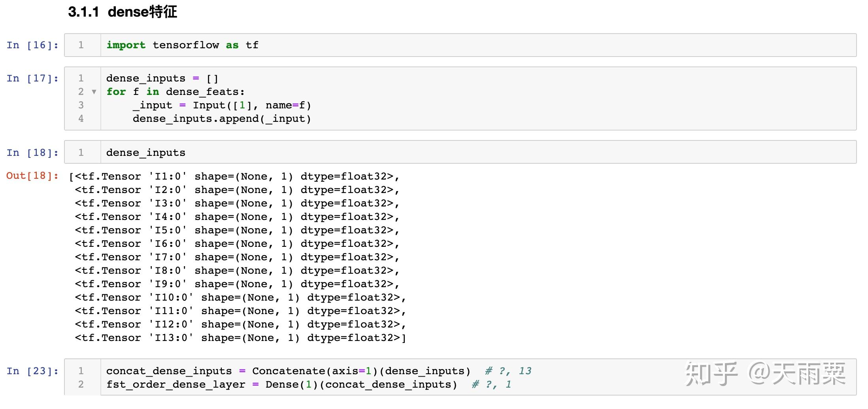This screenshot has width=868, height=409.
Task: Click the 'I1:0' tensor output line
Action: pos(234,176)
